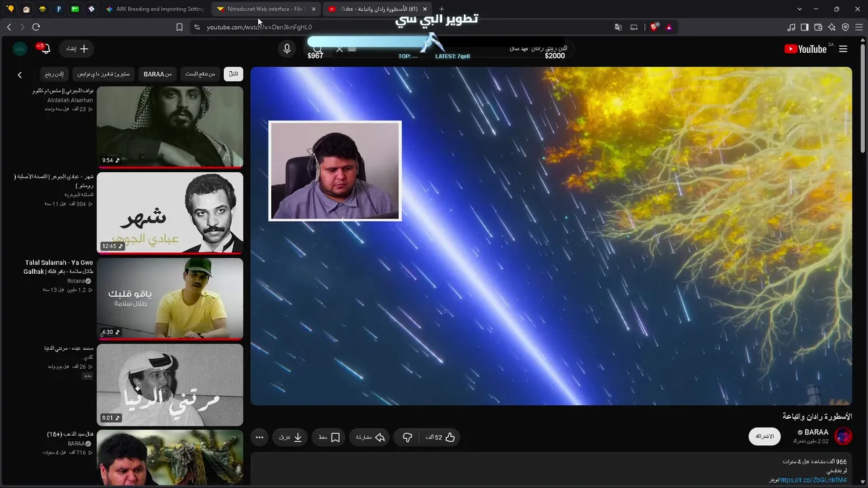Download the video
This screenshot has width=868, height=488.
(x=291, y=437)
